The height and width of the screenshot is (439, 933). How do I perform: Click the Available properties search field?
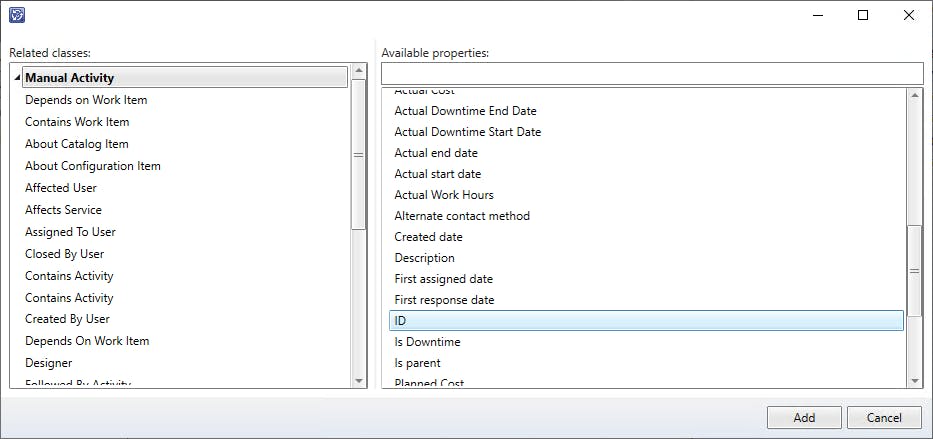[651, 73]
